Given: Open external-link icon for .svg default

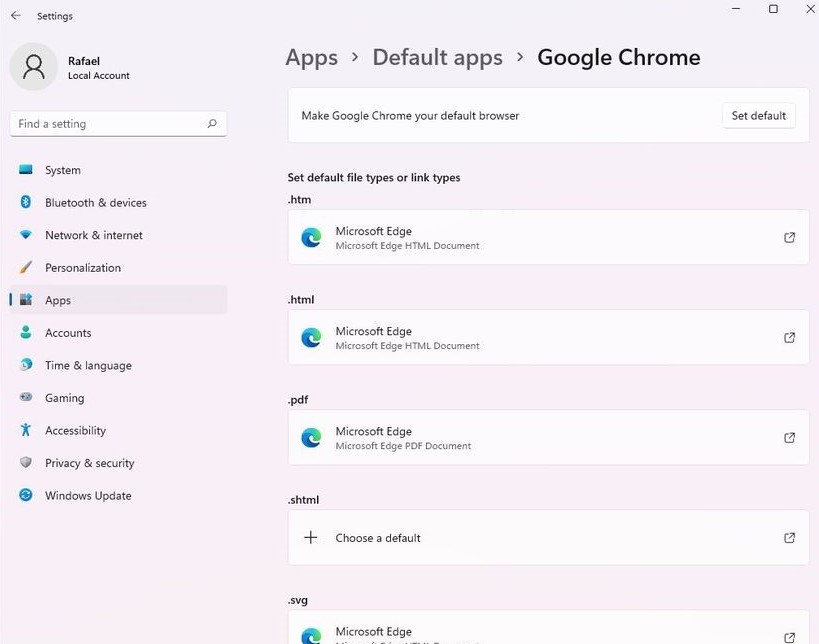Looking at the screenshot, I should click(x=789, y=638).
